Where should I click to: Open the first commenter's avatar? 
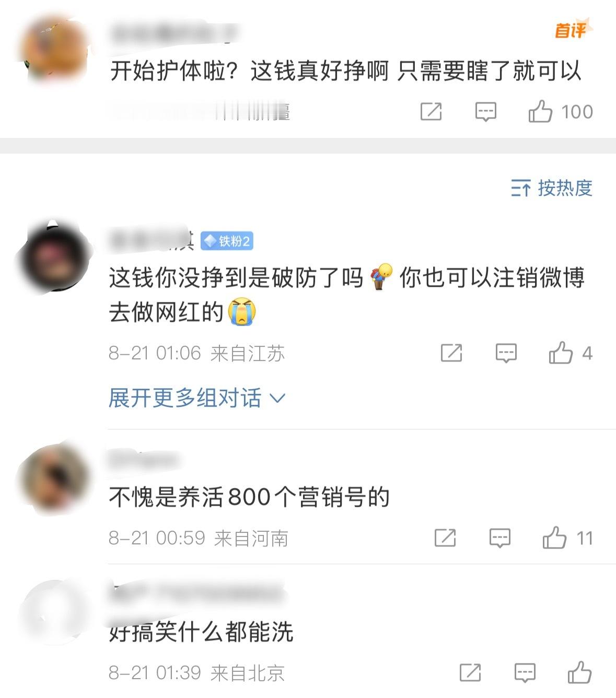tap(54, 49)
